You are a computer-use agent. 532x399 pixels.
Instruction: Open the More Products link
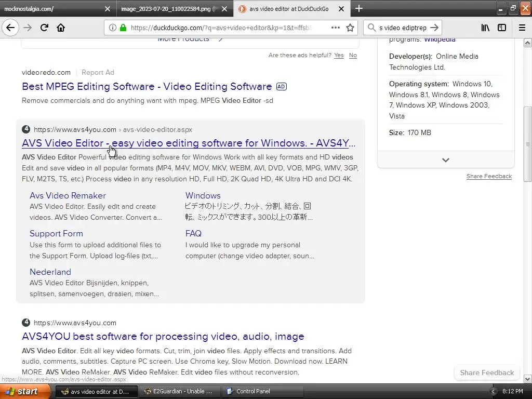click(190, 39)
